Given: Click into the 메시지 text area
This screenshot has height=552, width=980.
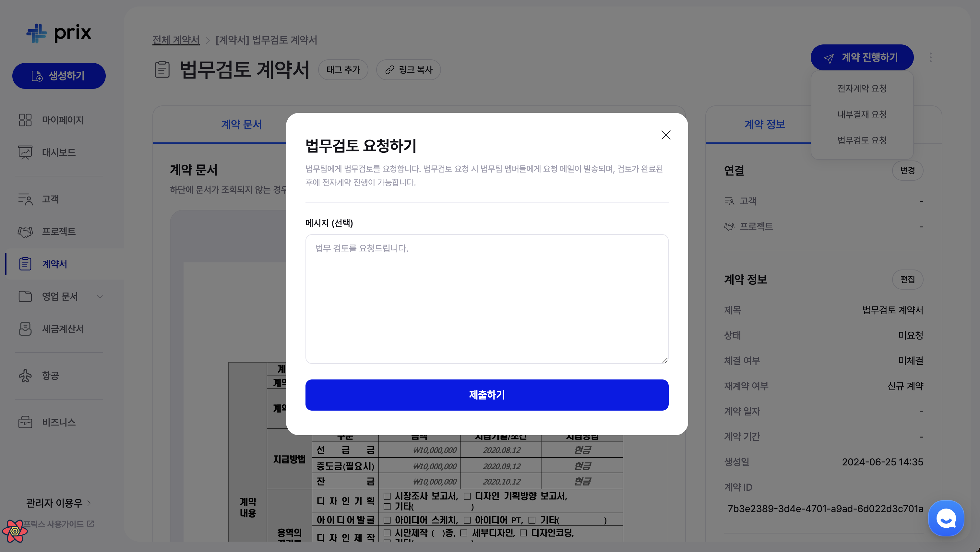Looking at the screenshot, I should [x=486, y=299].
